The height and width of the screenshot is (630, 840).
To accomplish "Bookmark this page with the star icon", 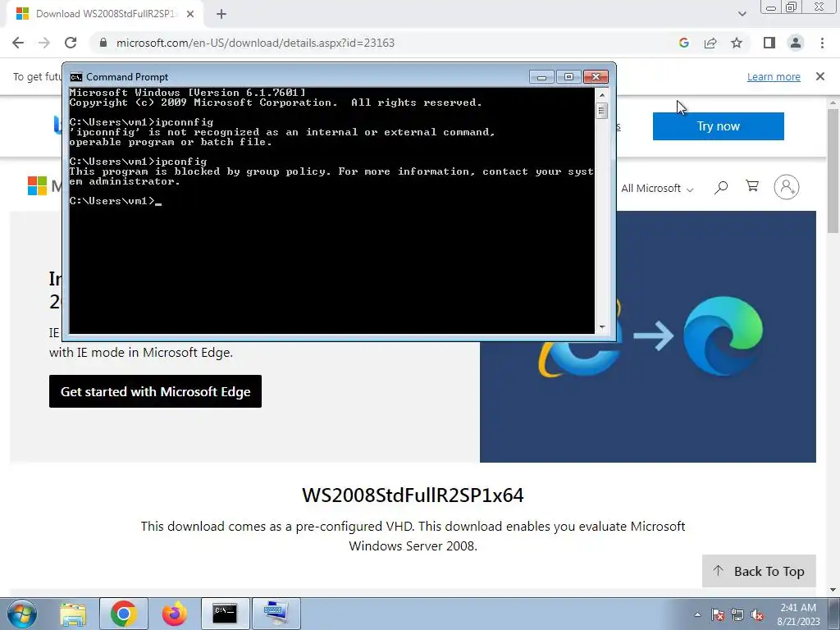I will click(x=737, y=43).
